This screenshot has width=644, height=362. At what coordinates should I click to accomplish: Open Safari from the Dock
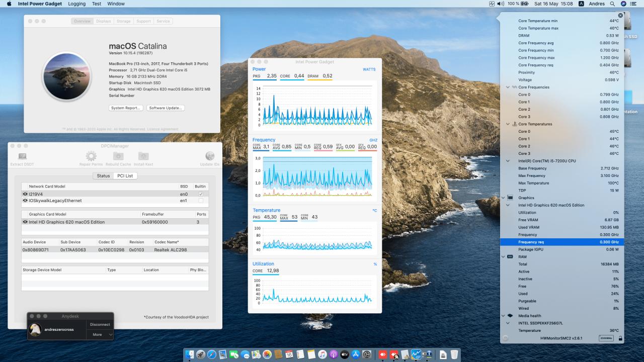coord(212,354)
